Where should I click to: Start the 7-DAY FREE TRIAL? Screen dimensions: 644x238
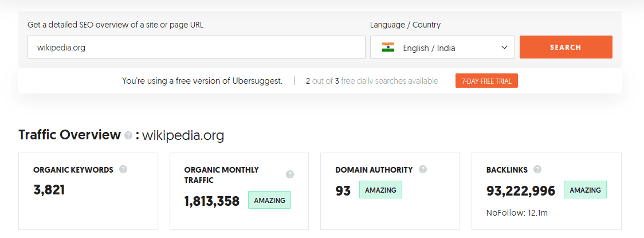tap(486, 81)
